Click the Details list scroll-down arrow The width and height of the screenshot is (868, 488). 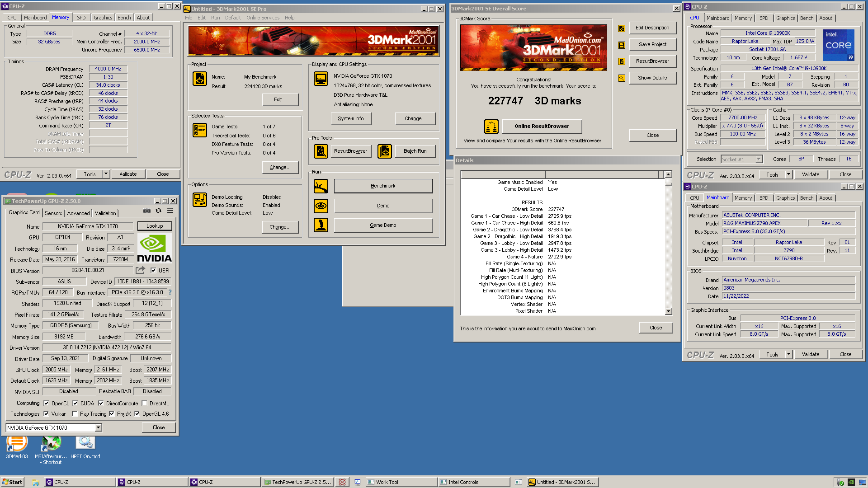[669, 311]
